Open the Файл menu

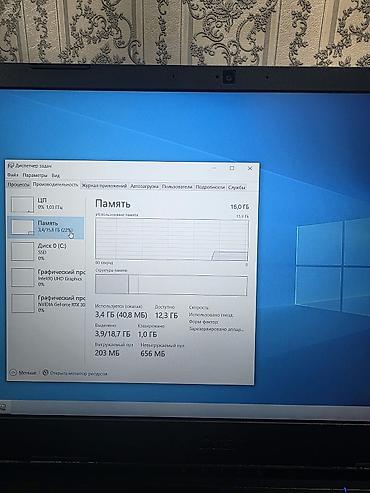coord(13,175)
